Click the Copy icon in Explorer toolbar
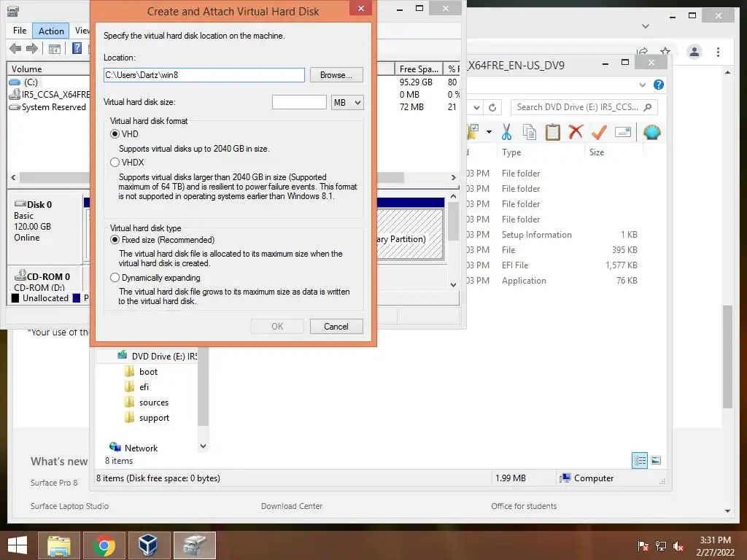This screenshot has width=747, height=560. pyautogui.click(x=530, y=132)
